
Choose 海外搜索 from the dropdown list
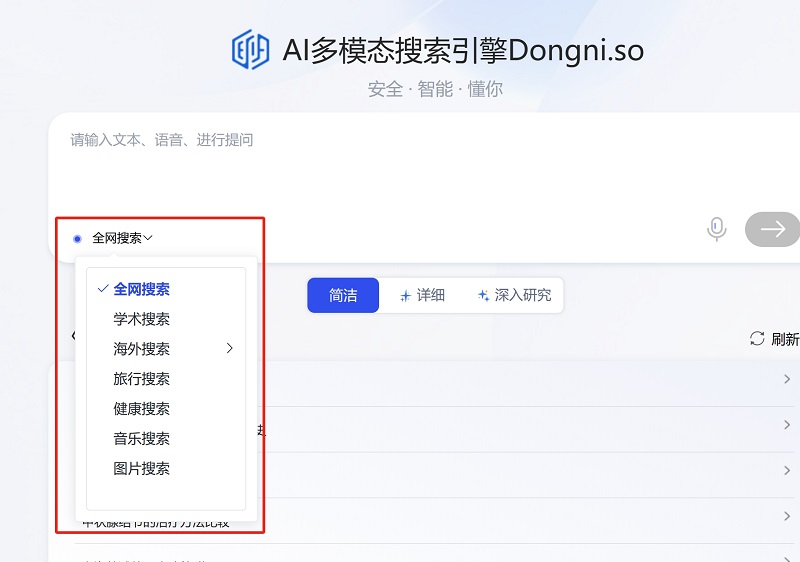tap(141, 349)
